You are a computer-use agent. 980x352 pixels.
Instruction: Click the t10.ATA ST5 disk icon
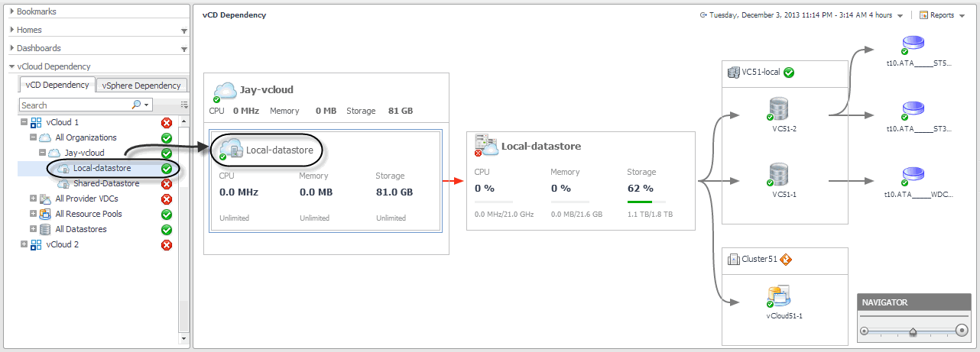coord(913,45)
